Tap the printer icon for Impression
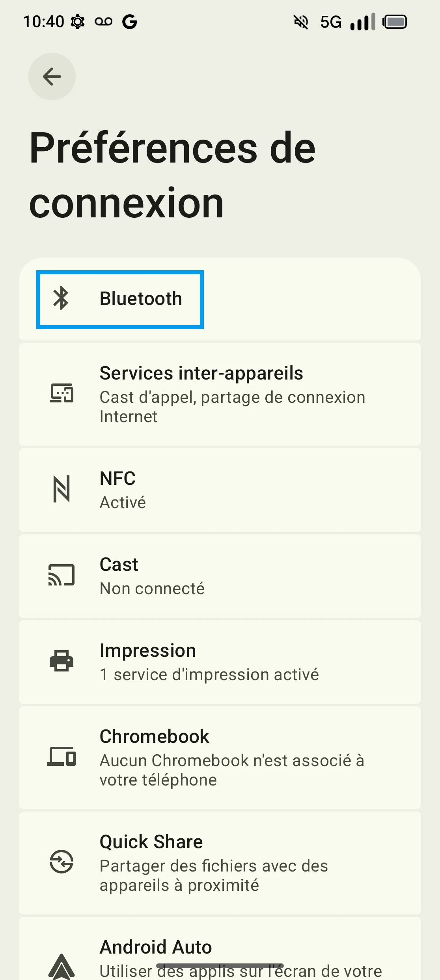This screenshot has height=980, width=440. [62, 661]
